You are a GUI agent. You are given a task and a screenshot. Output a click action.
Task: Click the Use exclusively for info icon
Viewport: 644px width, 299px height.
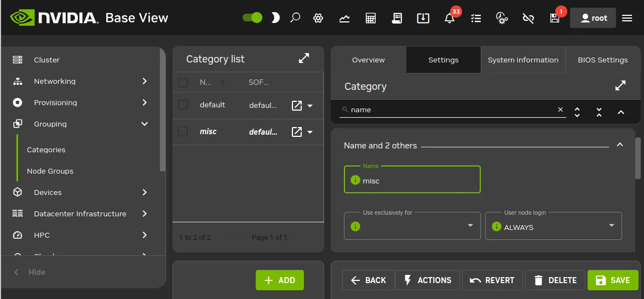coord(355,226)
